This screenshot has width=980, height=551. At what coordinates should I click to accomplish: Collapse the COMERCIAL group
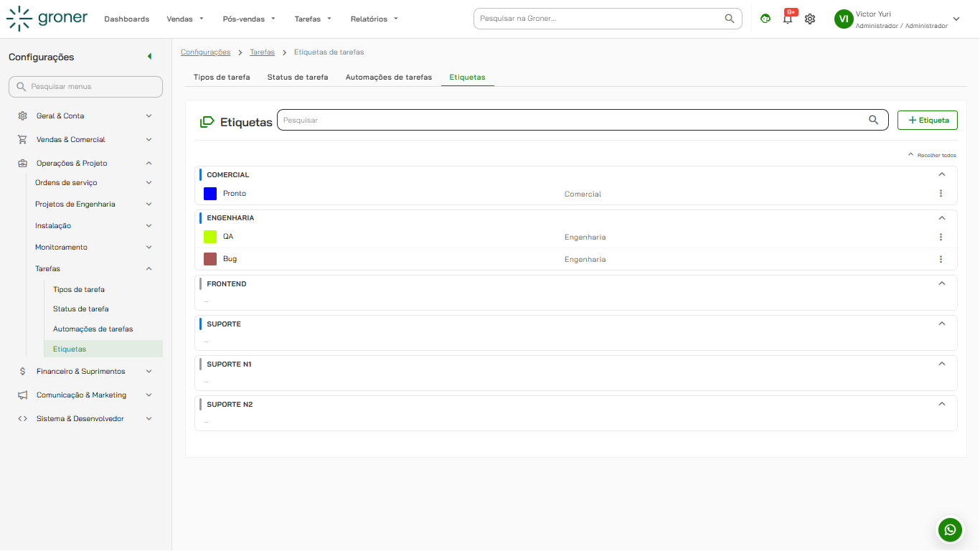pos(942,174)
